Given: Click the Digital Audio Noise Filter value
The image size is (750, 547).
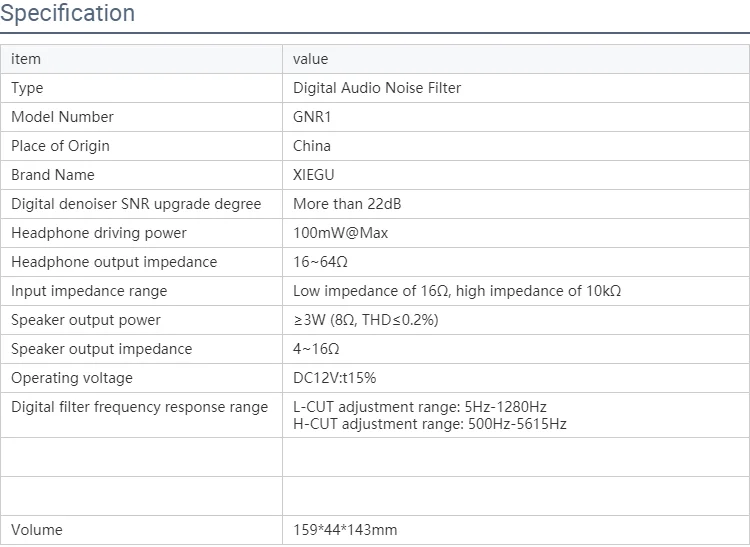Looking at the screenshot, I should point(377,88).
